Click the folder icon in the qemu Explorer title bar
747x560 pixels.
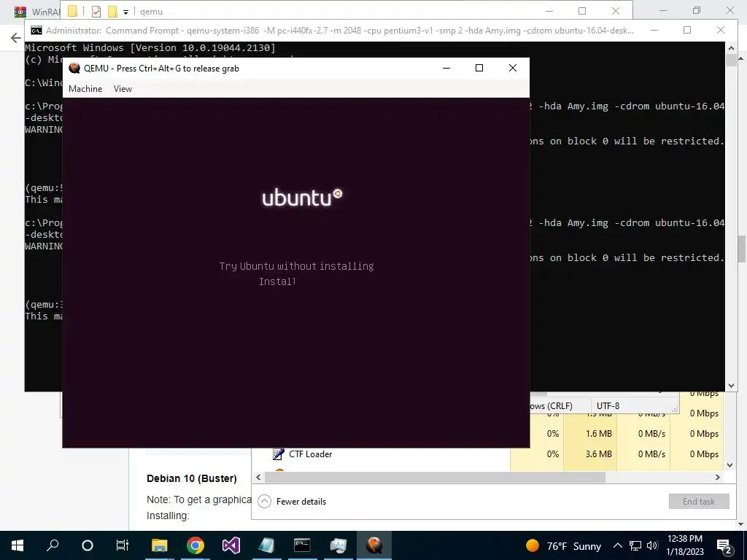pyautogui.click(x=72, y=11)
